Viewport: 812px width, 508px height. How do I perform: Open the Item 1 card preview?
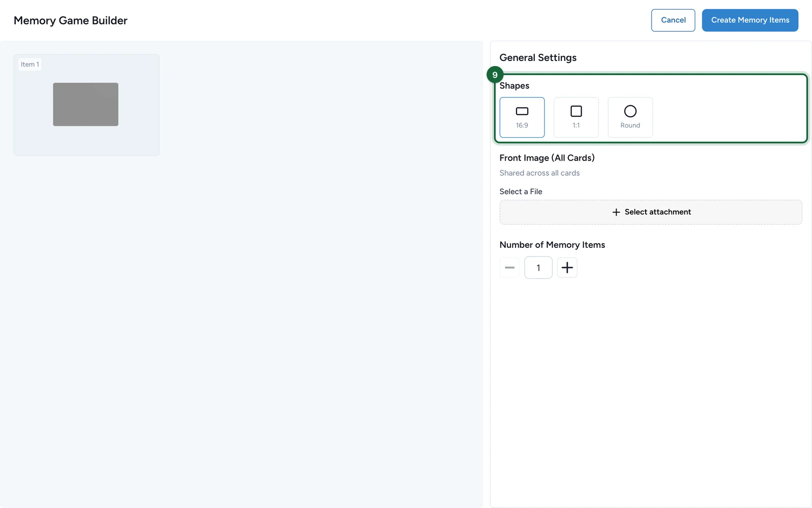(86, 105)
